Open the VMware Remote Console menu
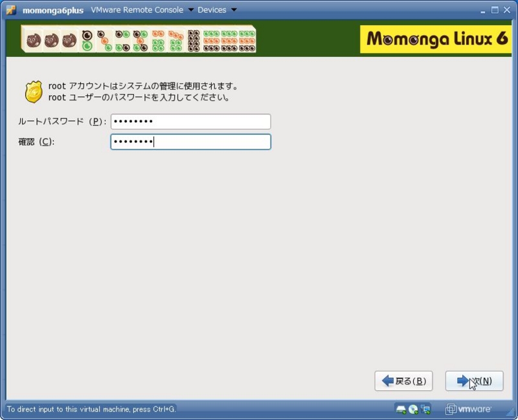This screenshot has width=518, height=420. [142, 10]
